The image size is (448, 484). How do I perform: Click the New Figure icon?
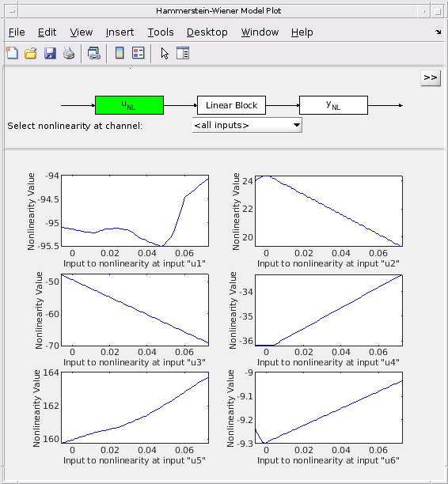click(x=13, y=53)
